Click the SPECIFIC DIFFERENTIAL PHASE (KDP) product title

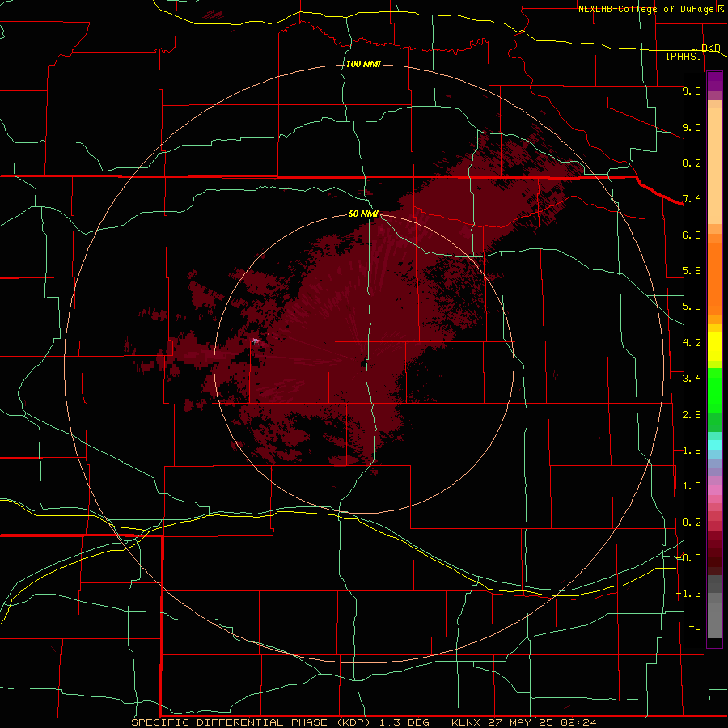(252, 722)
